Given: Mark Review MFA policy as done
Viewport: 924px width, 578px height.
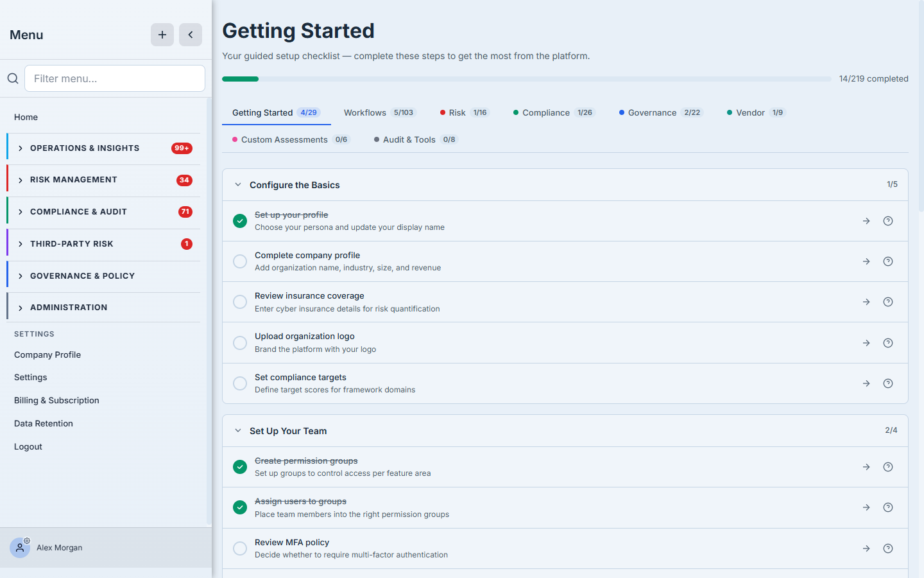Looking at the screenshot, I should pyautogui.click(x=240, y=548).
